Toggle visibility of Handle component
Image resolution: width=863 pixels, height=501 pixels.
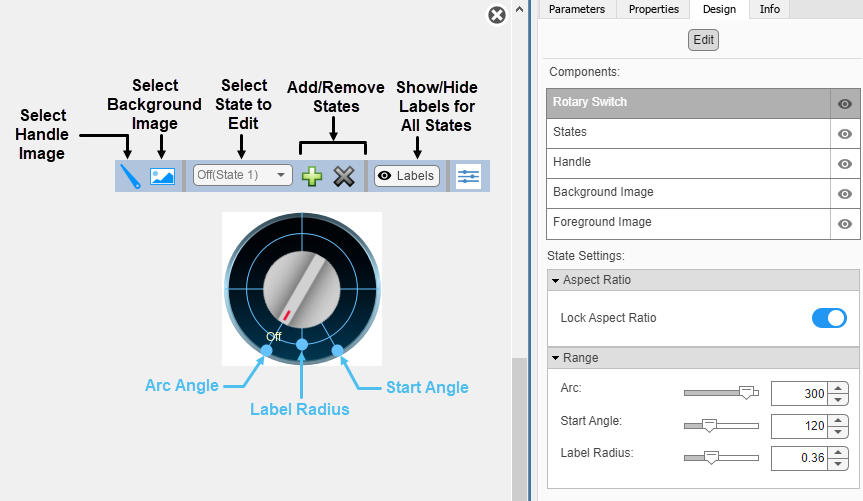845,164
